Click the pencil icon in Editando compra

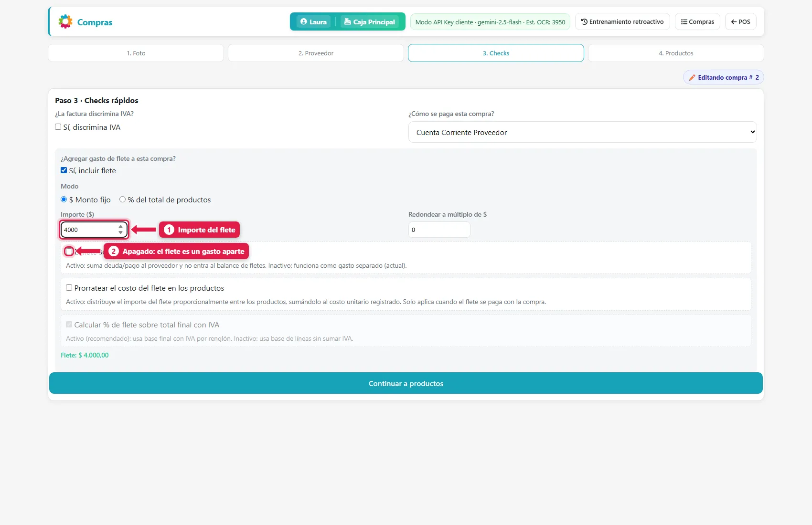[x=692, y=77]
